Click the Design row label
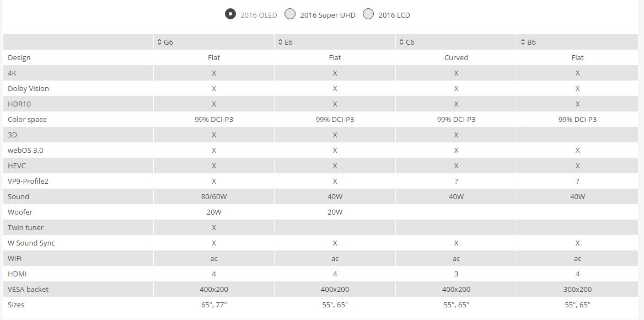 [19, 57]
